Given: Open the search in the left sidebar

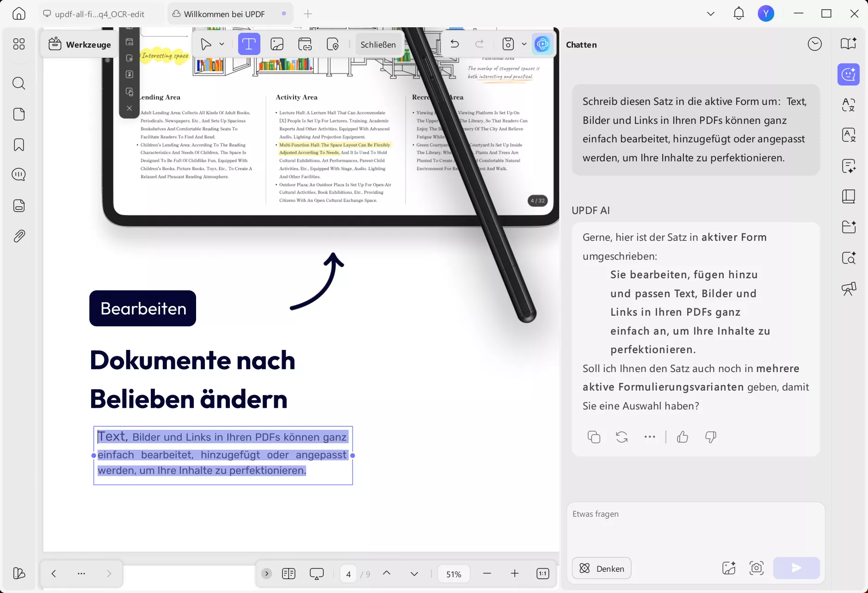Looking at the screenshot, I should 19,83.
